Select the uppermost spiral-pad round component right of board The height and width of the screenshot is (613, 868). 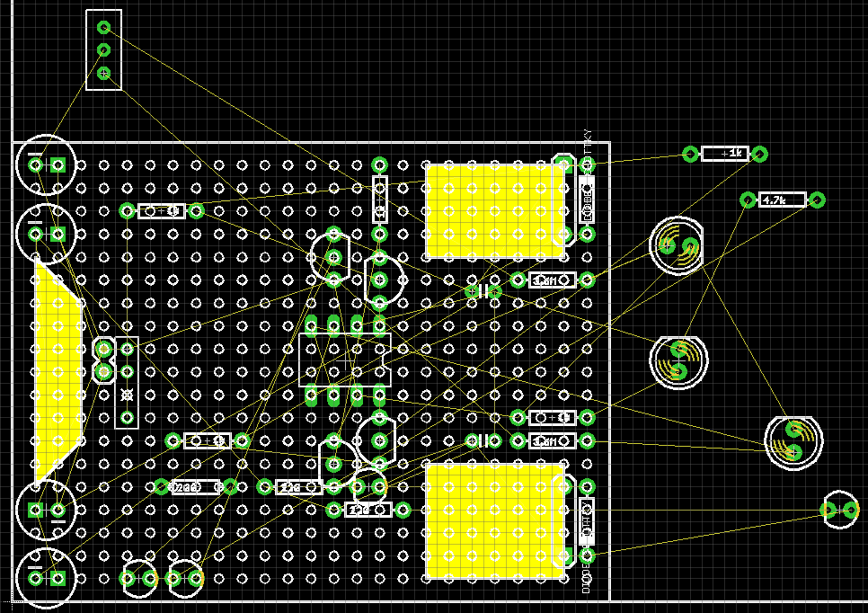click(678, 245)
